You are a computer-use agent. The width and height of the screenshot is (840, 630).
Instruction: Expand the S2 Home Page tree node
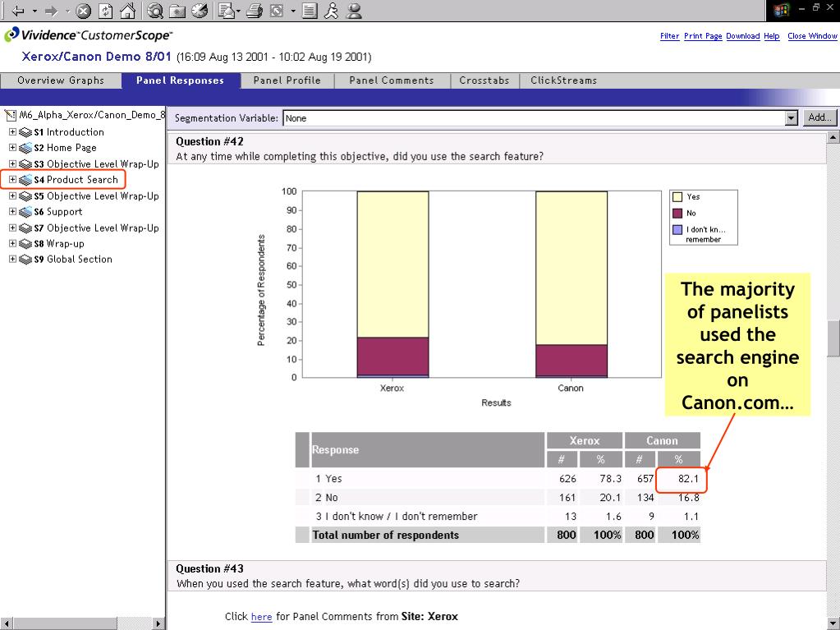(x=13, y=147)
